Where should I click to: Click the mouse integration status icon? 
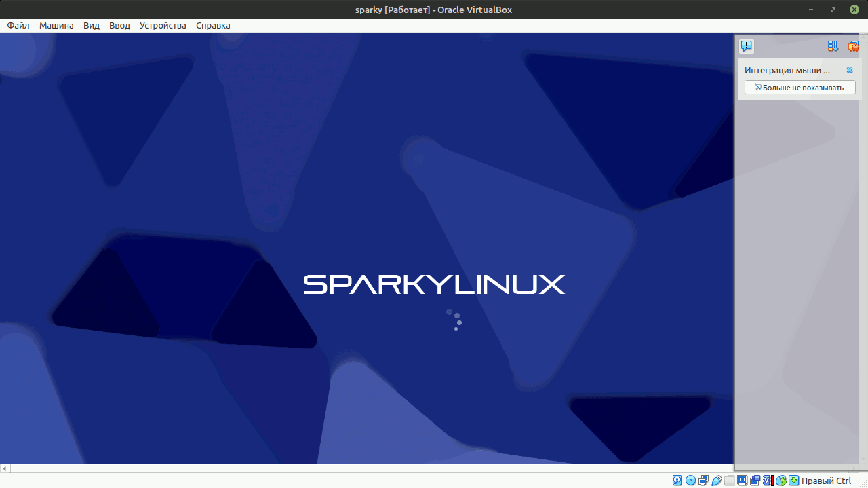pos(781,481)
